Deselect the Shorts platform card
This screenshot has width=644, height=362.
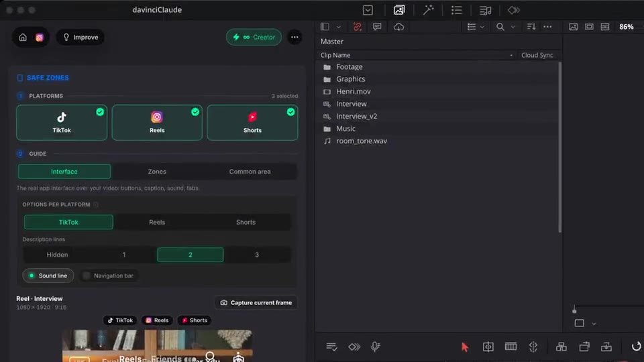pyautogui.click(x=253, y=123)
